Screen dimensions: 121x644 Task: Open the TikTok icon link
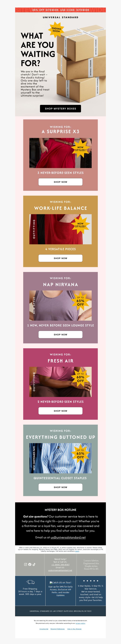(34, 564)
